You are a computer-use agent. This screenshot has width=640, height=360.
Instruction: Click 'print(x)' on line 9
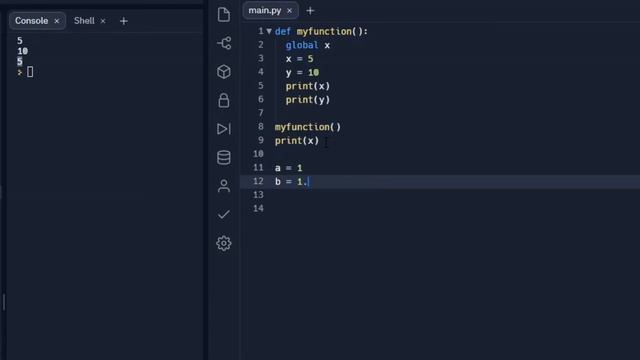click(x=297, y=141)
